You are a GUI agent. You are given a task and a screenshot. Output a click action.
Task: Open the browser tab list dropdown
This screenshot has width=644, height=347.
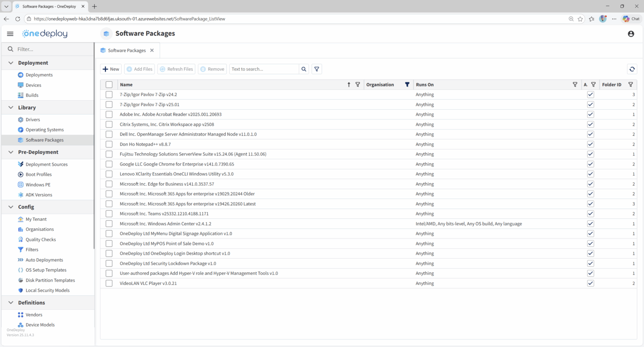point(6,6)
